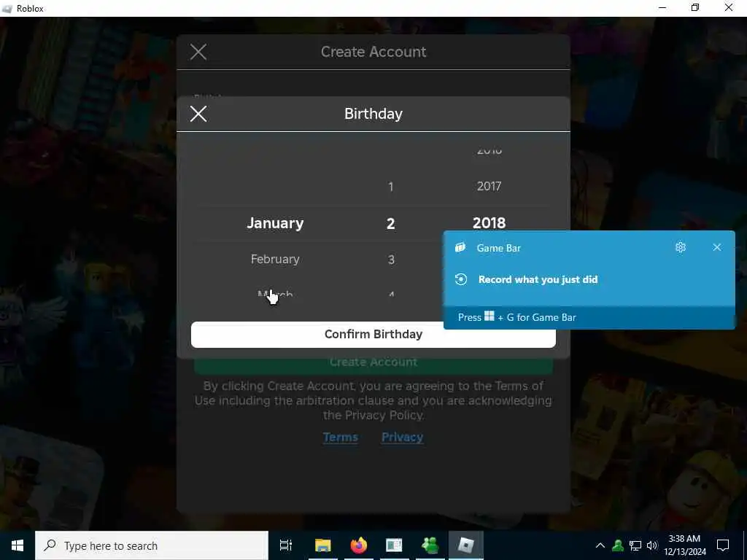Click the Confirm Birthday button
The width and height of the screenshot is (747, 560).
[373, 334]
